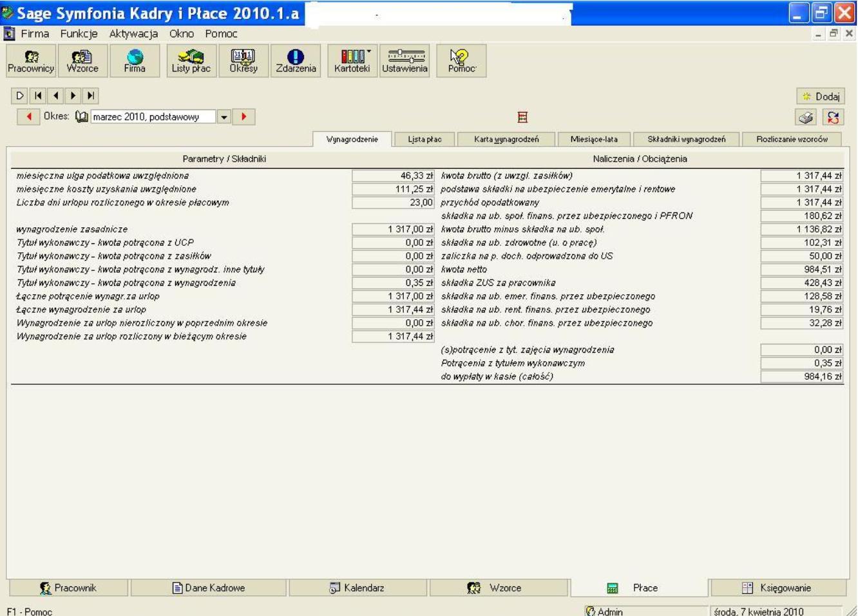Open the Pracownicy toolbar button
The width and height of the screenshot is (858, 616).
pyautogui.click(x=31, y=61)
